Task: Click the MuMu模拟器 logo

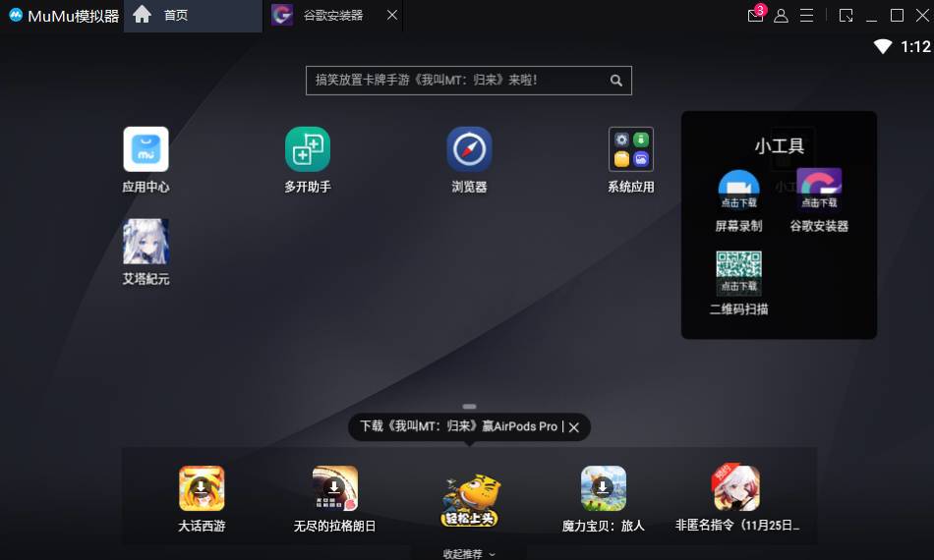Action: pyautogui.click(x=16, y=15)
